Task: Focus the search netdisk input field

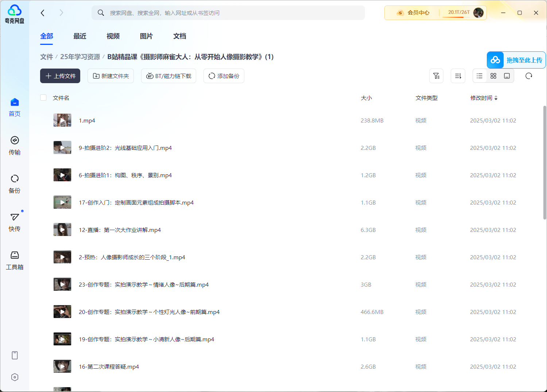Action: [228, 13]
